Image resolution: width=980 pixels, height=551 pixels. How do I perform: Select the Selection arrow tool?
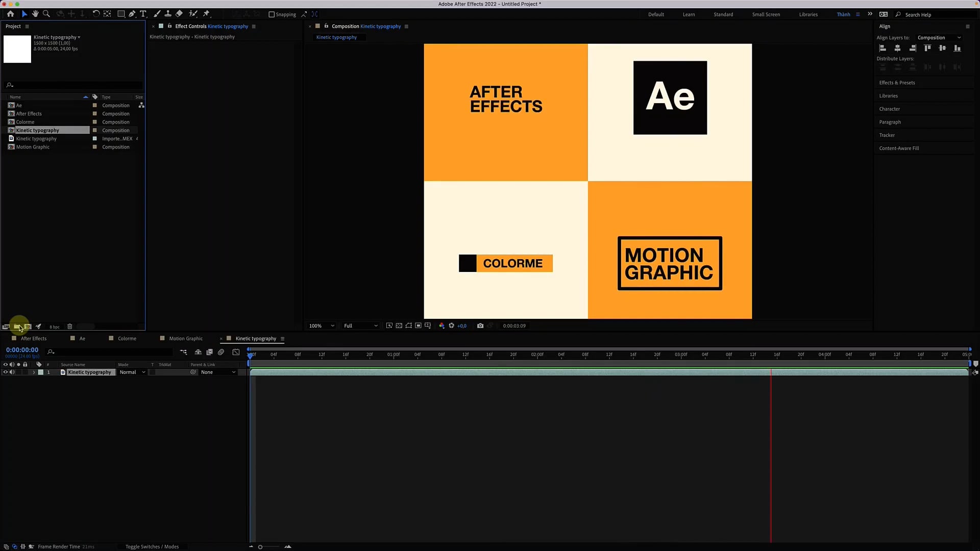[x=24, y=14]
